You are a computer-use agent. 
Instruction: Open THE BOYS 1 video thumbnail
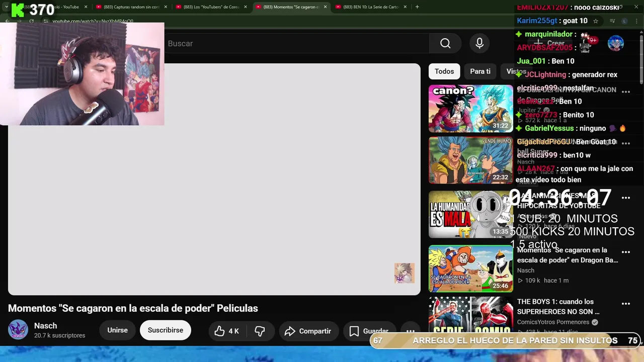coord(471,315)
